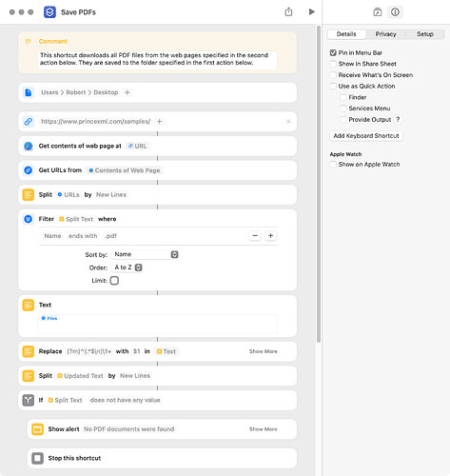The width and height of the screenshot is (450, 476).
Task: Enable the filter Limit checkbox
Action: click(114, 281)
